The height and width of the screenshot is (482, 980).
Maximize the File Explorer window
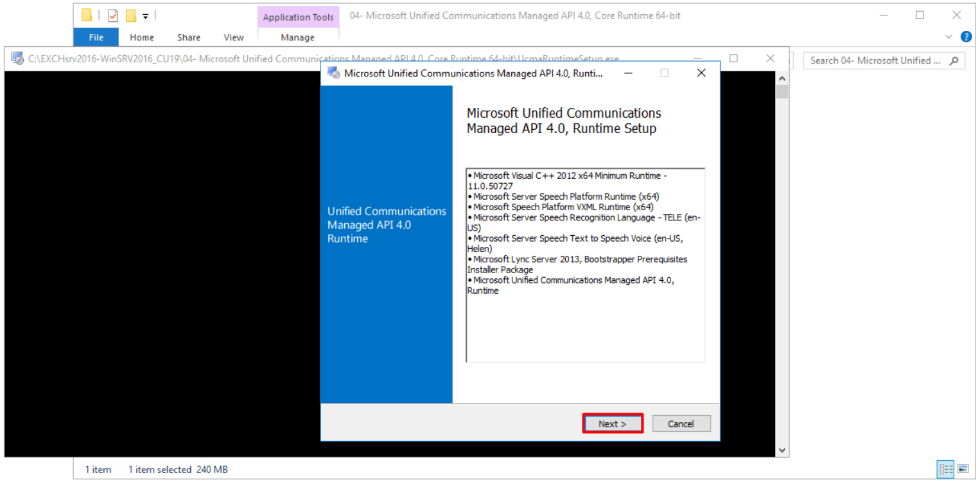pyautogui.click(x=920, y=15)
